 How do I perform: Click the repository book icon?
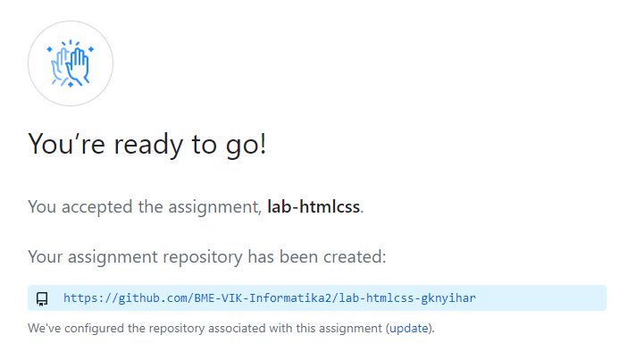(41, 298)
